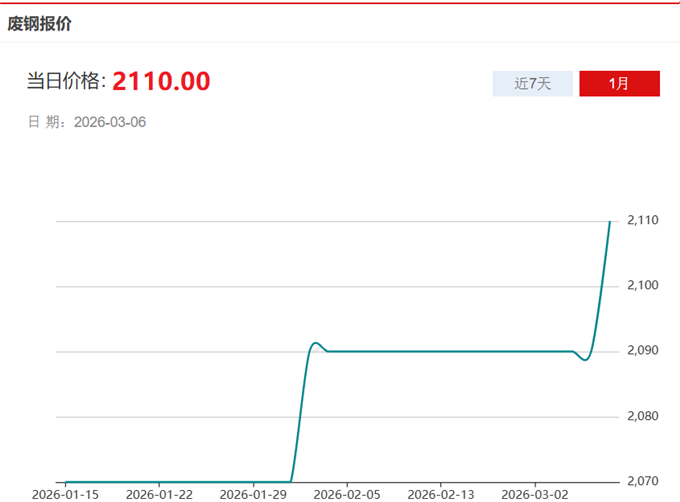Click the 2,070 y-axis label

[641, 481]
